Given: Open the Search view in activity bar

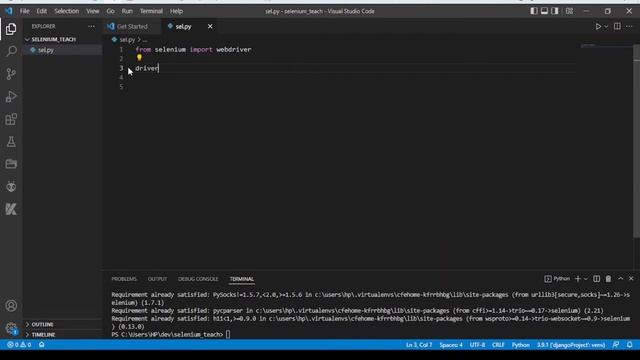Looking at the screenshot, I should click(11, 51).
